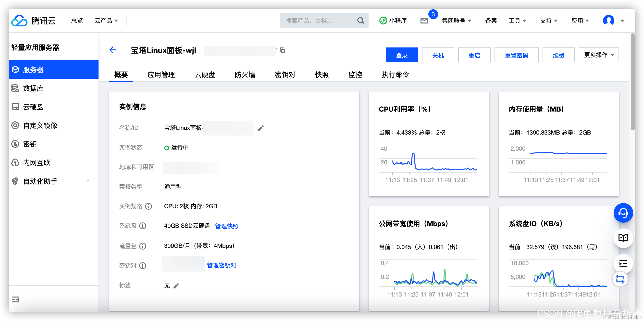Screen dimensions: 644x321
Task: Switch to the 监控 tab
Action: click(355, 75)
